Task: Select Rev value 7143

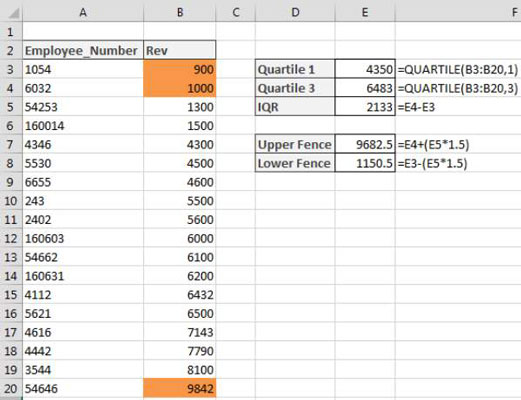Action: 180,332
